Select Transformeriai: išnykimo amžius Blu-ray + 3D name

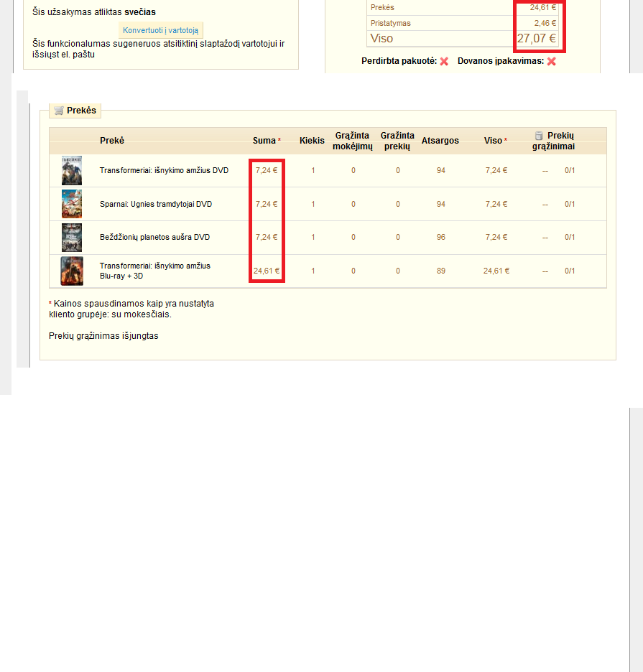(x=155, y=271)
